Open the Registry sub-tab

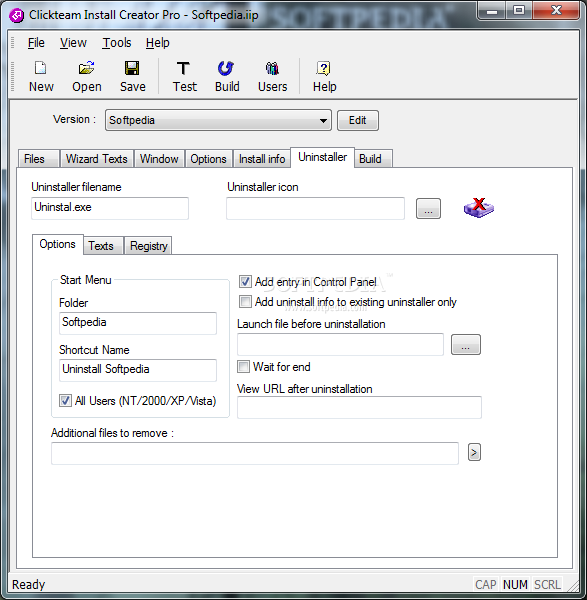click(148, 245)
